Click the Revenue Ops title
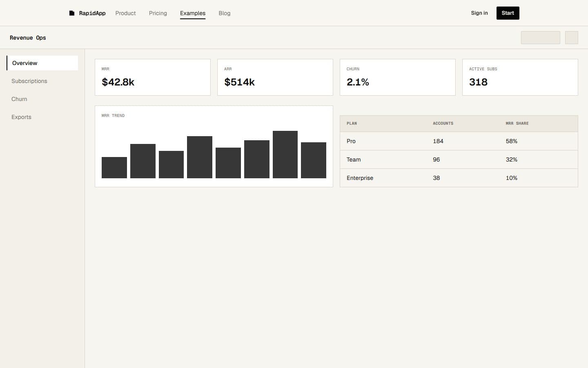Viewport: 588px width, 368px height. click(28, 38)
